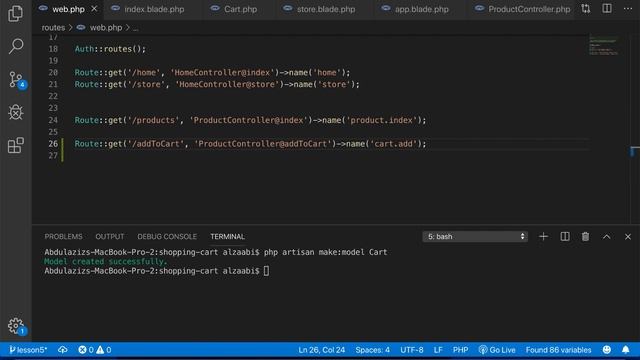Open the '5: bash' terminal selector dropdown
Viewport: 640px width, 360px height.
475,237
